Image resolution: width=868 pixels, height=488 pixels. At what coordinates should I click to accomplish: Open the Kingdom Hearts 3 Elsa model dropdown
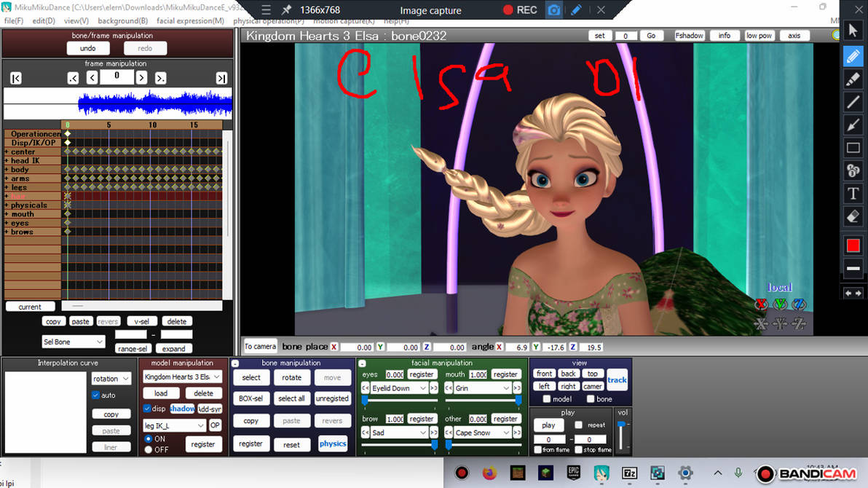181,377
